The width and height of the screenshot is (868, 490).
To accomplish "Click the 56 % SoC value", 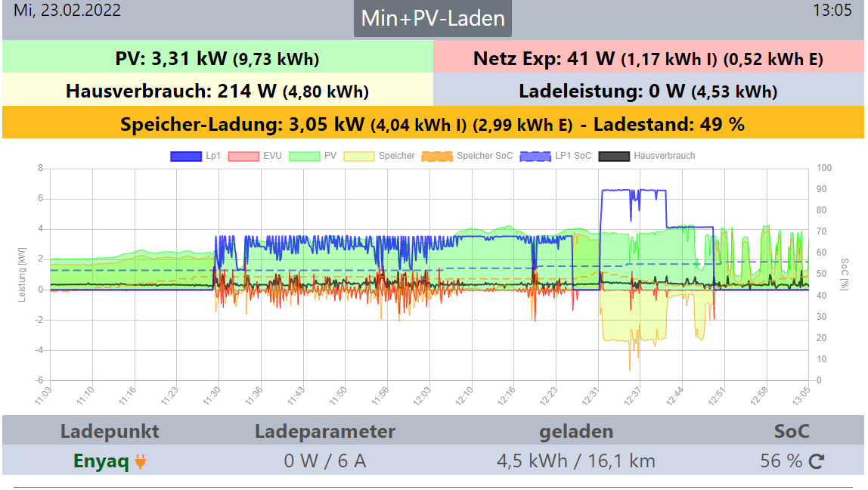I will [781, 461].
